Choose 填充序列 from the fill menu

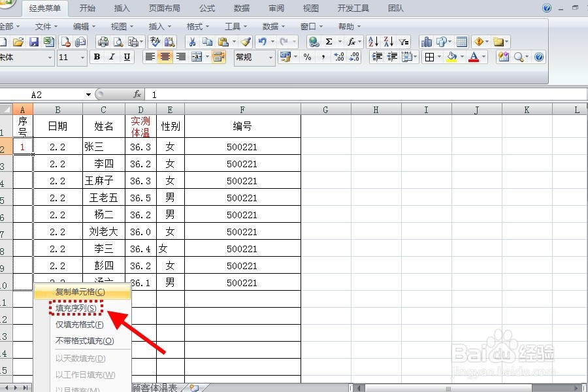74,307
